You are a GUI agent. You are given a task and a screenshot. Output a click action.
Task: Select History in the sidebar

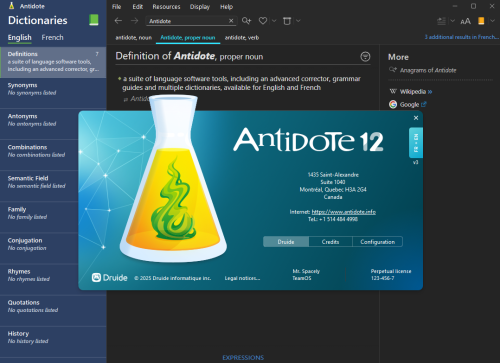point(53,341)
